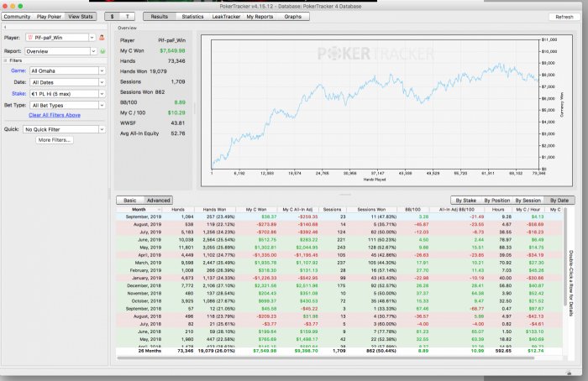This screenshot has height=381, width=588.
Task: Open the Statistics tab
Action: (x=192, y=17)
